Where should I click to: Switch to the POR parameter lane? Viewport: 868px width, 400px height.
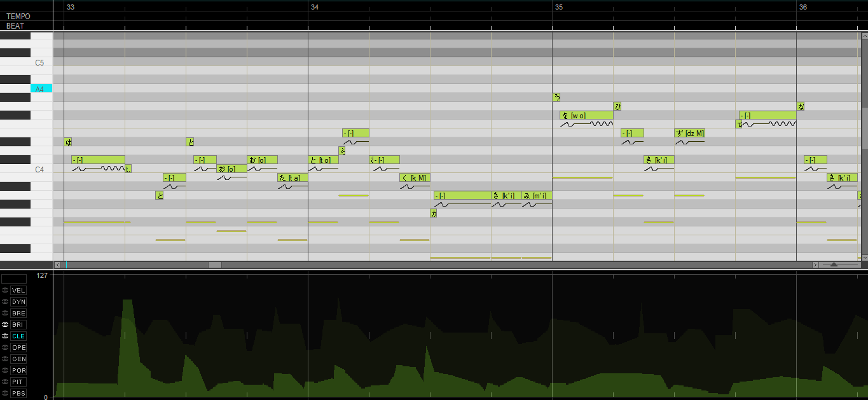[18, 370]
